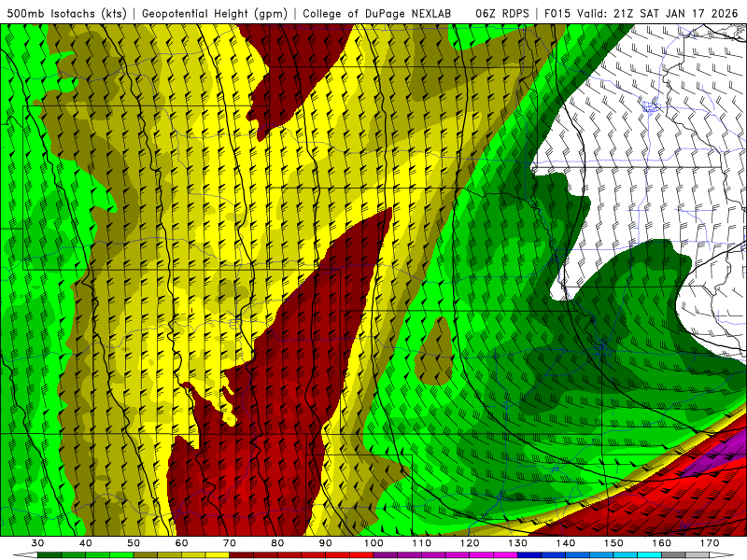Click the '140' value on the legend

pyautogui.click(x=566, y=543)
